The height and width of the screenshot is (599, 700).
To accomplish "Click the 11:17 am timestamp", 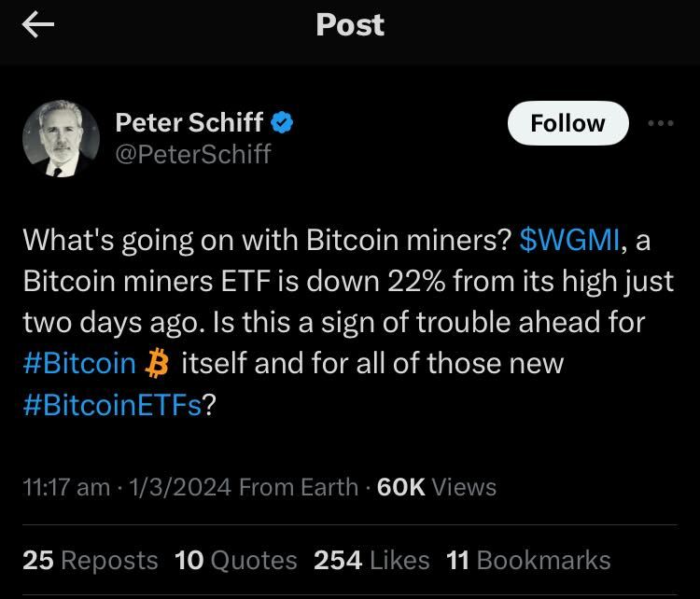I will coord(64,487).
